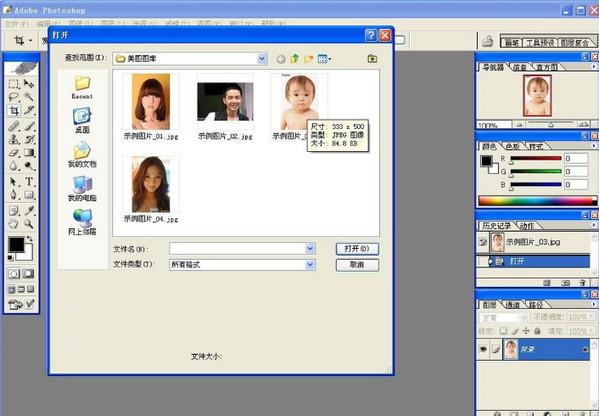Click the 取消 button
This screenshot has height=416, width=599.
[x=357, y=265]
